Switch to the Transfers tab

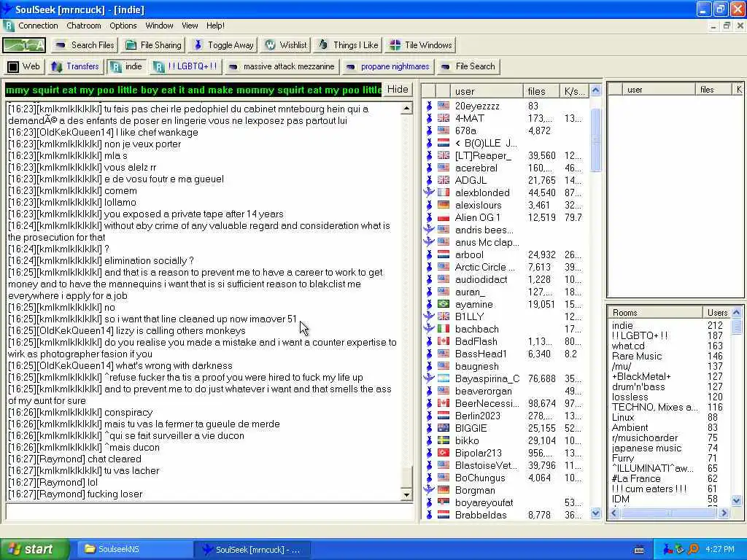[x=75, y=66]
